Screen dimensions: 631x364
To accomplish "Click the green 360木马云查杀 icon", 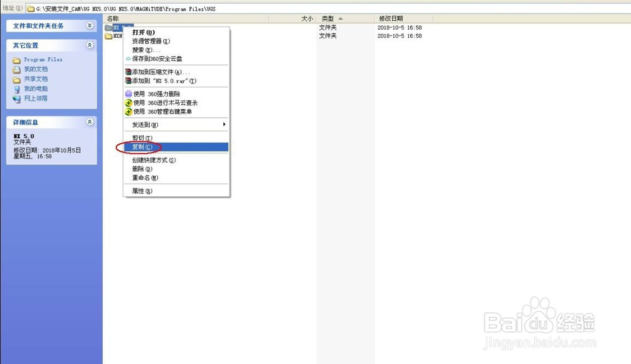I will click(129, 102).
